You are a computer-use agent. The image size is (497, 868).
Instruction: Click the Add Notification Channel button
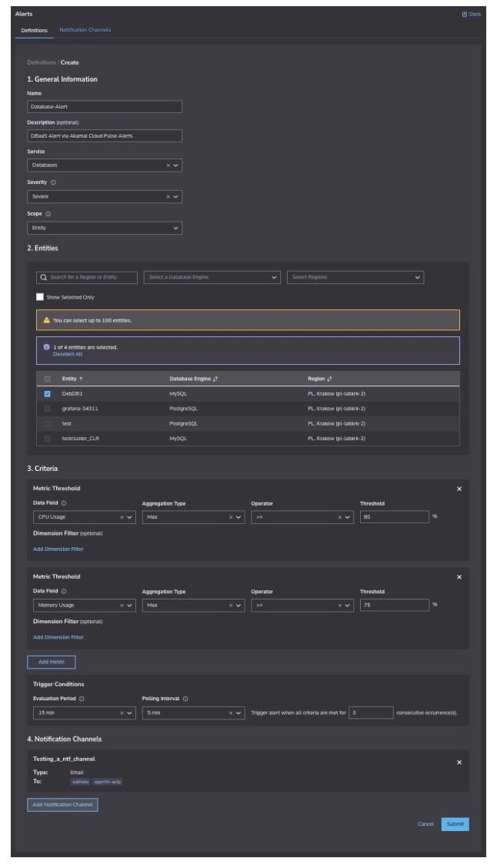pos(62,805)
